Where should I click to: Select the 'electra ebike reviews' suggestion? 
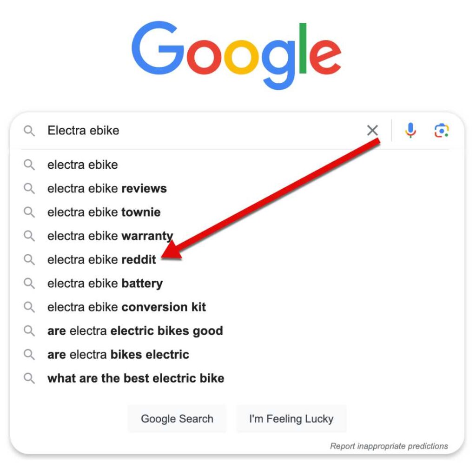click(x=107, y=188)
